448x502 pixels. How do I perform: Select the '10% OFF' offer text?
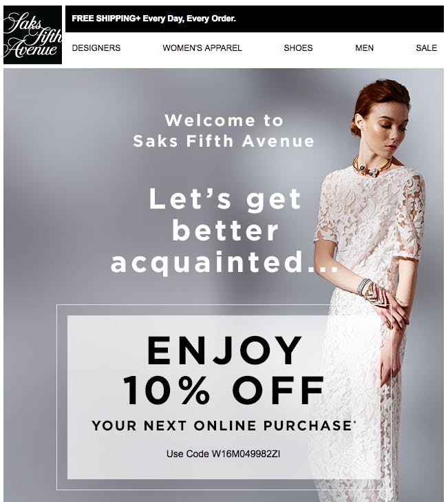(224, 390)
